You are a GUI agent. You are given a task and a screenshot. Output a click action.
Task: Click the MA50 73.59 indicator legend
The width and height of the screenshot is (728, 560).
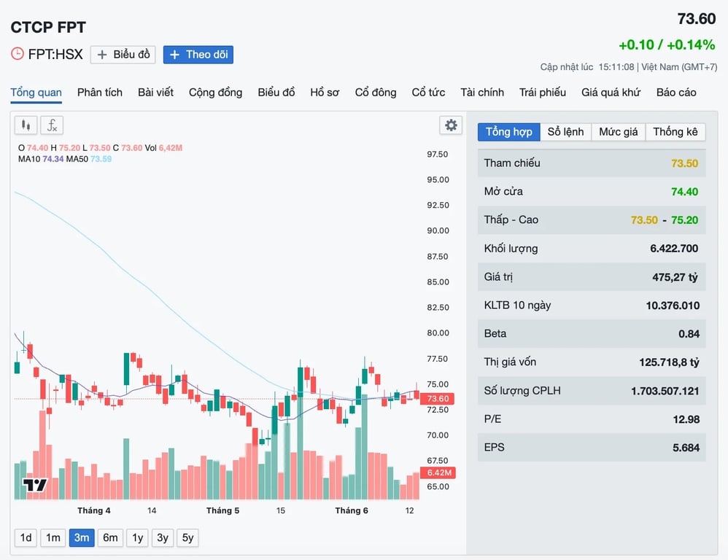point(89,159)
